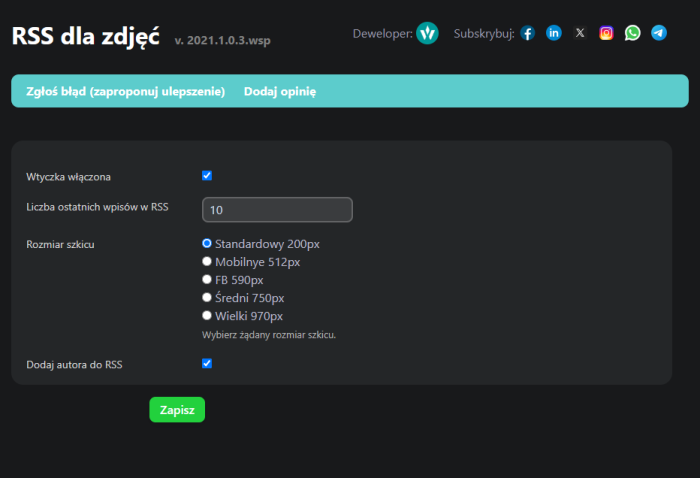Click the version text "v. 2021.1.0.3.wsp"
This screenshot has height=478, width=700.
(x=222, y=41)
